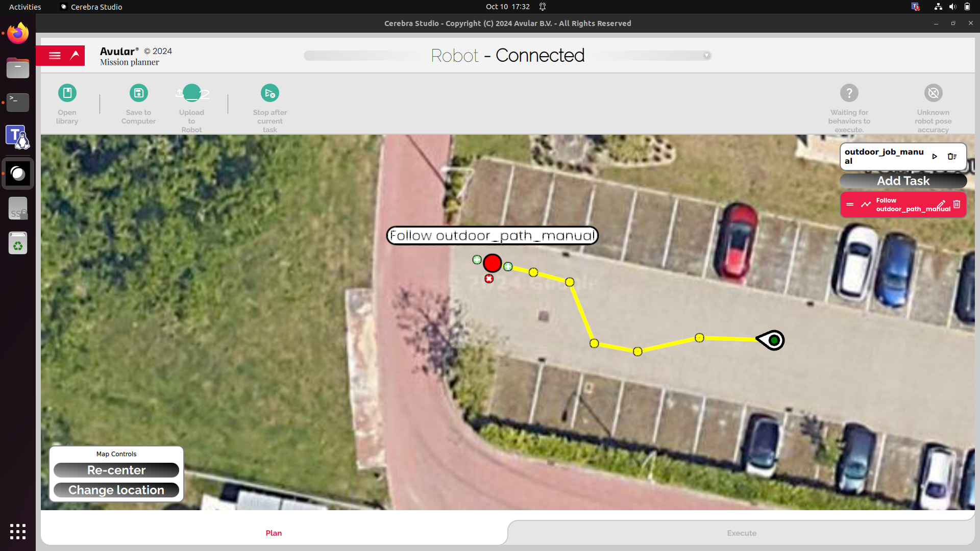Edit the Follow outdoor_path_manual task
This screenshot has height=551, width=980.
(941, 204)
